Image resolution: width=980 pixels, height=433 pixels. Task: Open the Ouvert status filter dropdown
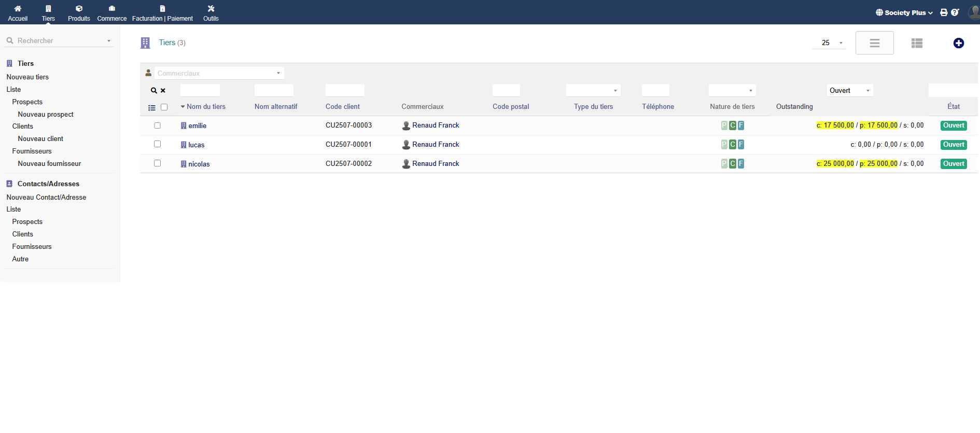coord(849,91)
